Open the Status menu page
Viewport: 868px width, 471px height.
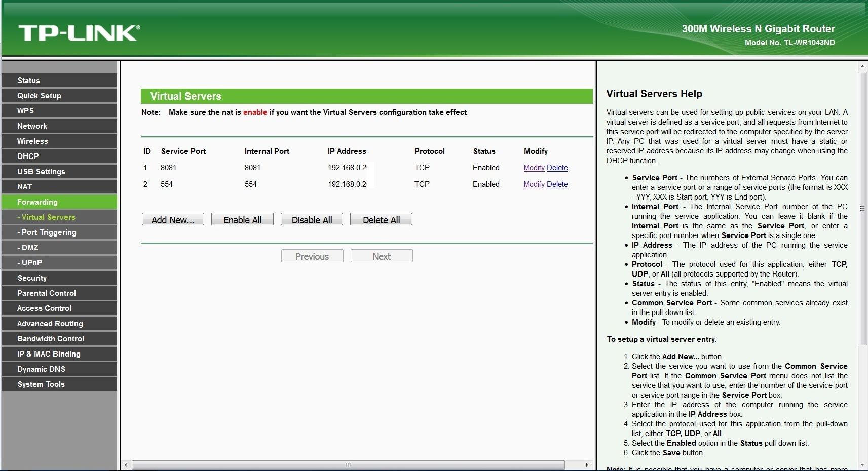tap(28, 81)
